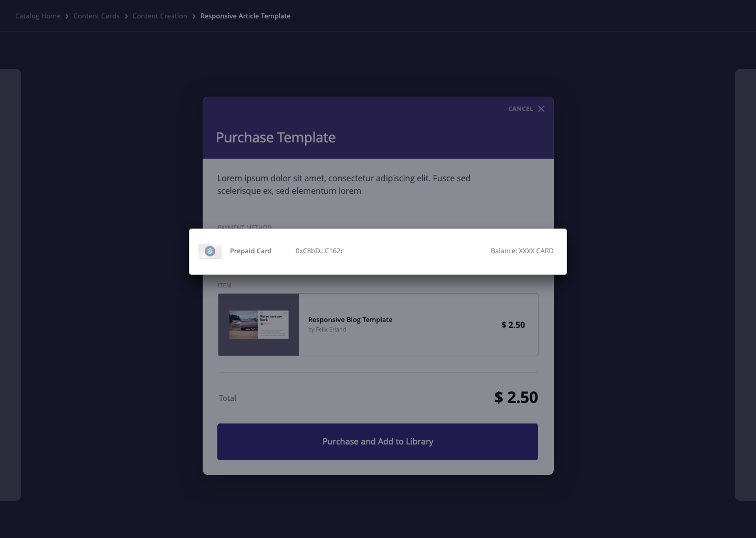Click the chevron before Responsive Article Template
Viewport: 756px width, 538px height.
tap(193, 16)
